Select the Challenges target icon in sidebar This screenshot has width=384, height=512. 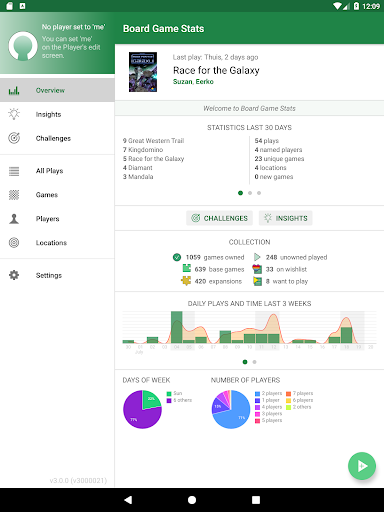click(x=14, y=138)
